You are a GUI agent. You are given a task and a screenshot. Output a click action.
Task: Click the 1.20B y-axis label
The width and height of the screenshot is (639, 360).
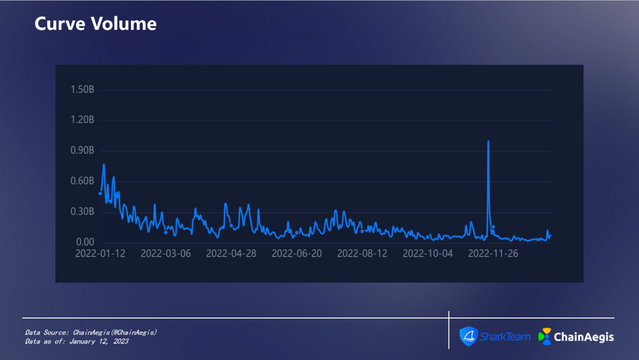82,120
